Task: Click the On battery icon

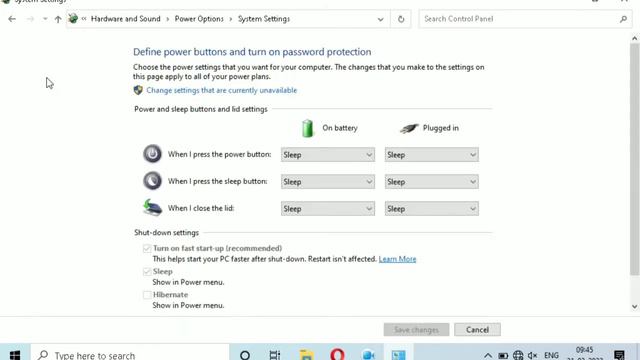Action: (x=308, y=128)
